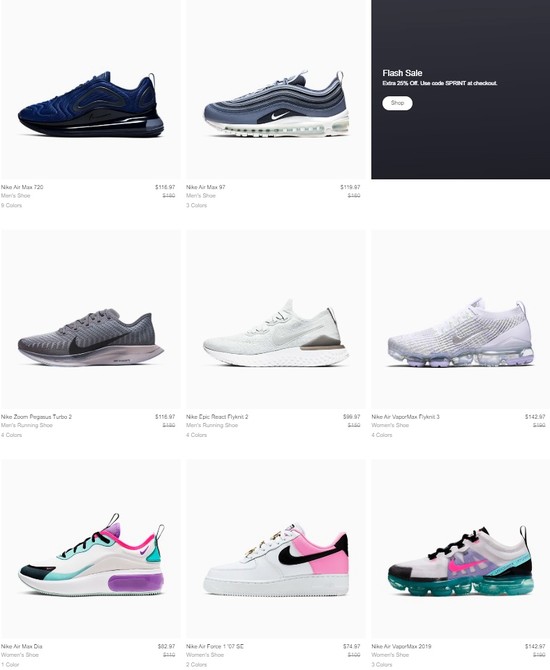
Task: Click the Nike Epic React Flyknit 2 title
Action: (217, 417)
